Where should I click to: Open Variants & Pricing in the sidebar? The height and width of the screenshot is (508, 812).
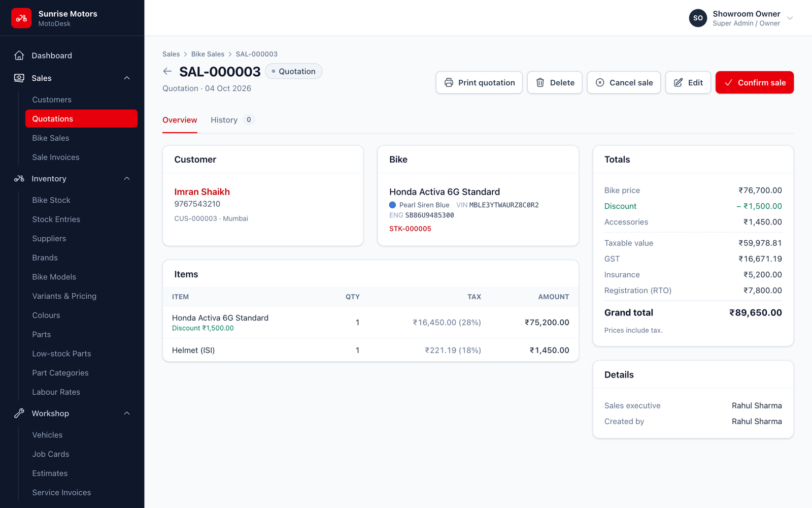click(81, 296)
